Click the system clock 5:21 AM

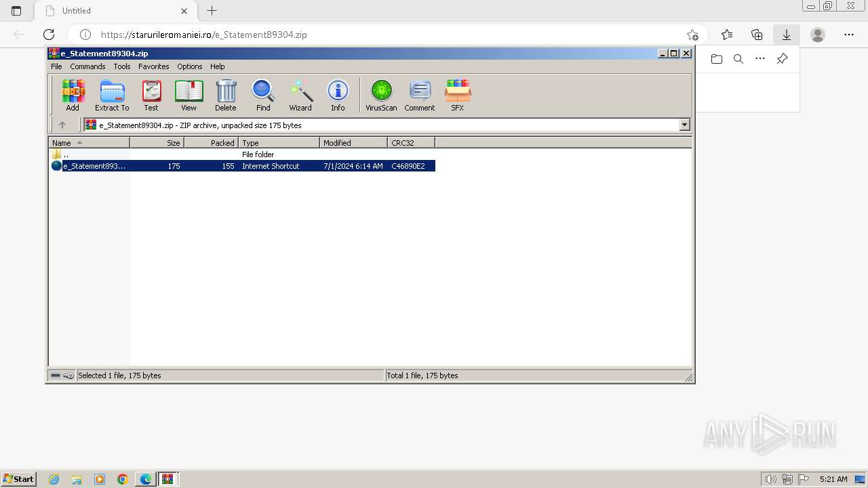tap(833, 479)
